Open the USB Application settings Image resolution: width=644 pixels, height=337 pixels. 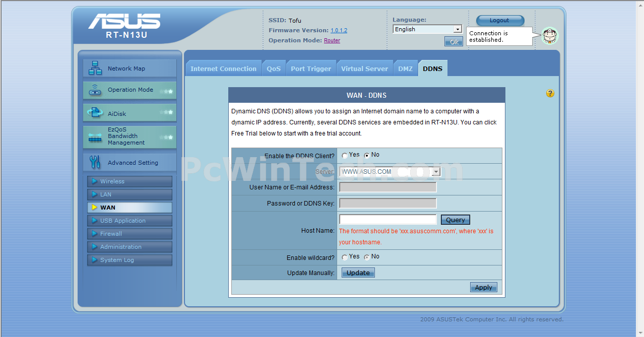130,221
